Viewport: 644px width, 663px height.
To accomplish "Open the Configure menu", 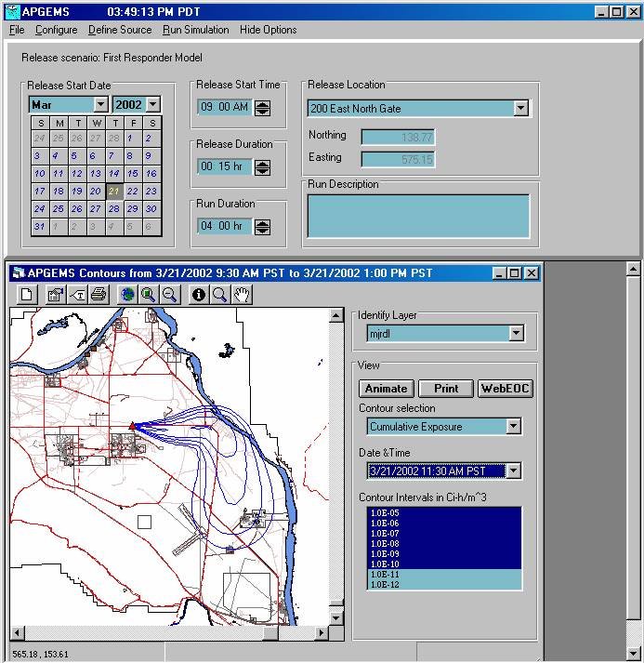I will click(56, 30).
